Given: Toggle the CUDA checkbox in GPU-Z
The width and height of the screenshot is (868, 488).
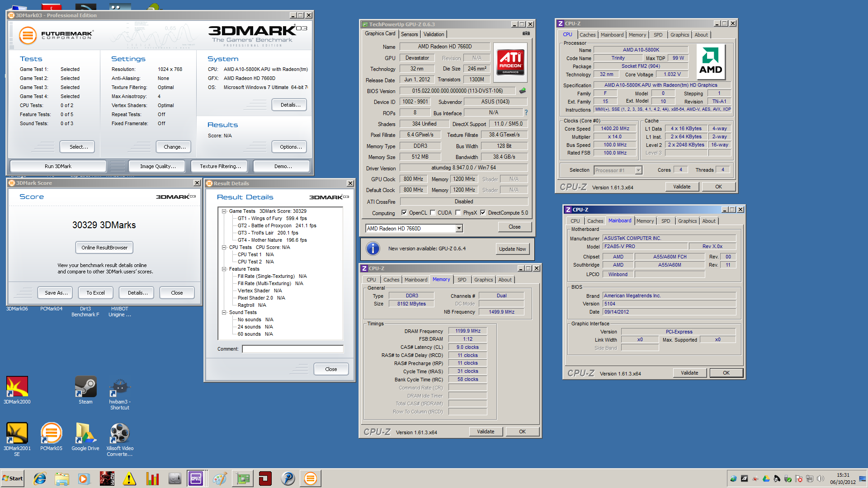Looking at the screenshot, I should (433, 213).
